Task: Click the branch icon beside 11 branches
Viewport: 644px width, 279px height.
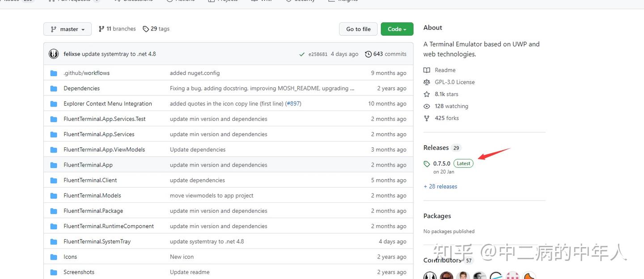Action: (102, 29)
